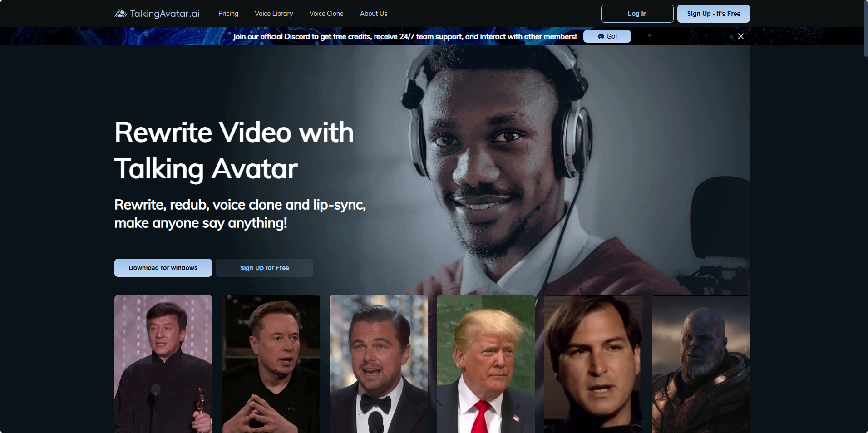Screen dimensions: 868x433
Task: Join Discord via the Go! button
Action: click(607, 36)
